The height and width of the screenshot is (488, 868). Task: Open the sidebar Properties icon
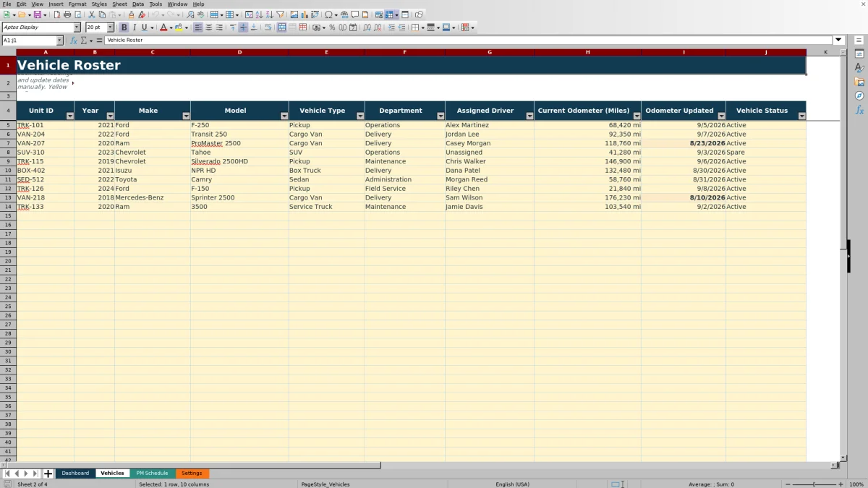pos(859,53)
